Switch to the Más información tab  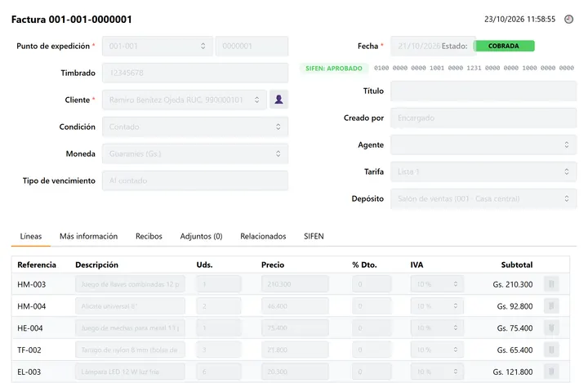click(88, 236)
